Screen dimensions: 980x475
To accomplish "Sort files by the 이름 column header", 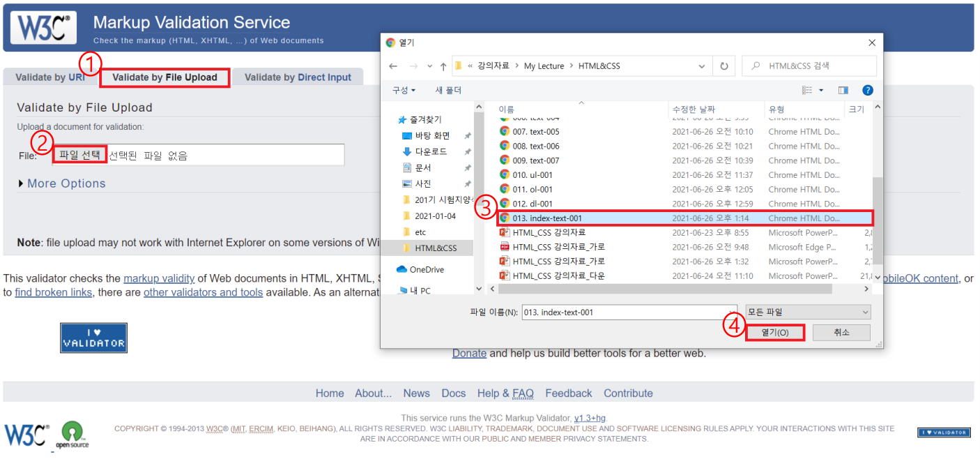I will (x=506, y=110).
